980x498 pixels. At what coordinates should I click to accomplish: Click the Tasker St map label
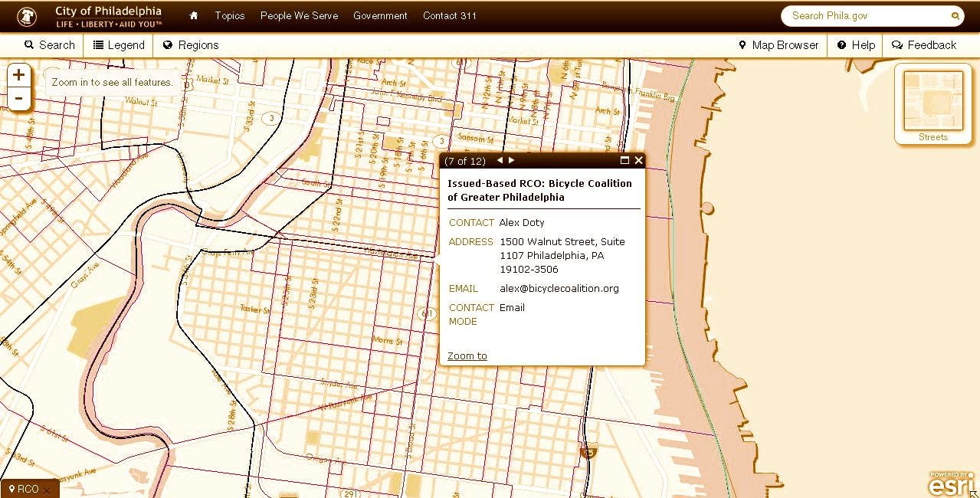(256, 310)
